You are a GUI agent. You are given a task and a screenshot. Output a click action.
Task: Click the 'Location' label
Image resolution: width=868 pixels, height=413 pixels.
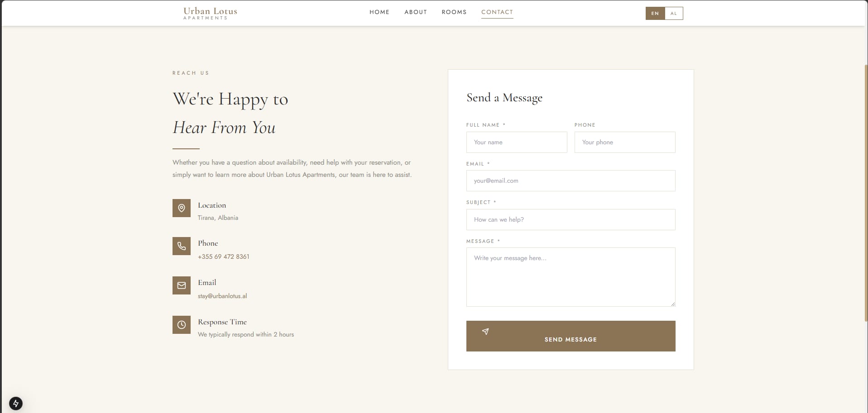click(x=212, y=205)
